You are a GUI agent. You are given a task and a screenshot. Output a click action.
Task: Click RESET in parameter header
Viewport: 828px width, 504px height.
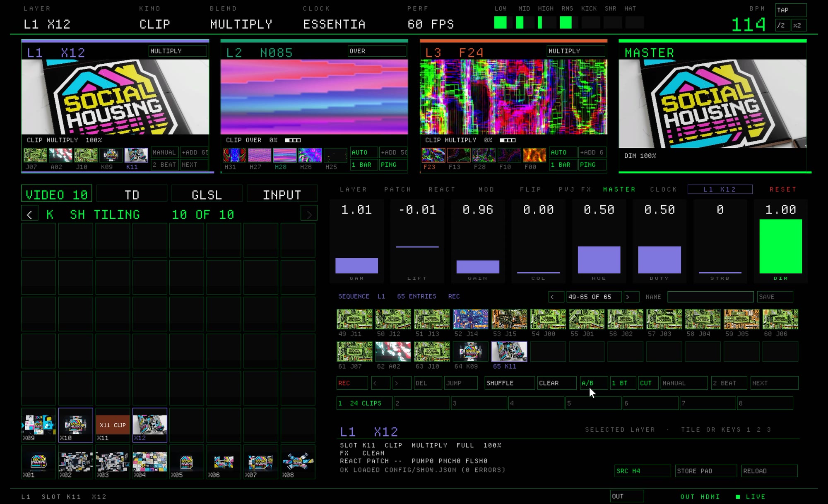[x=783, y=189]
